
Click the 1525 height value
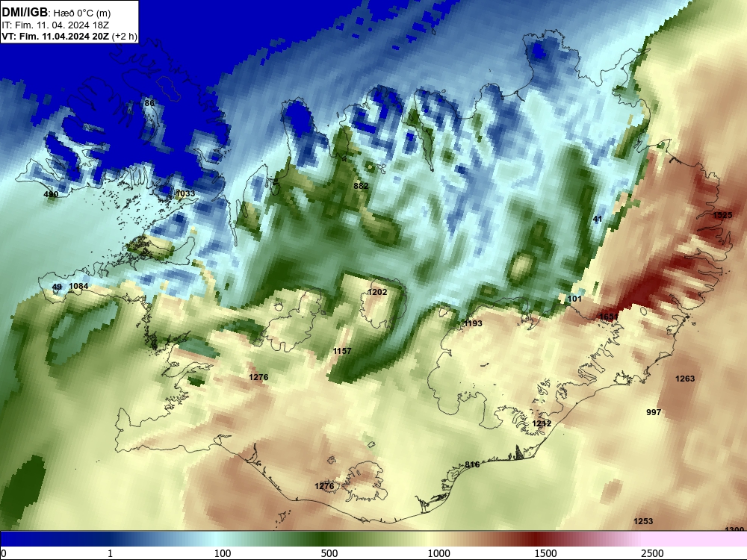722,215
